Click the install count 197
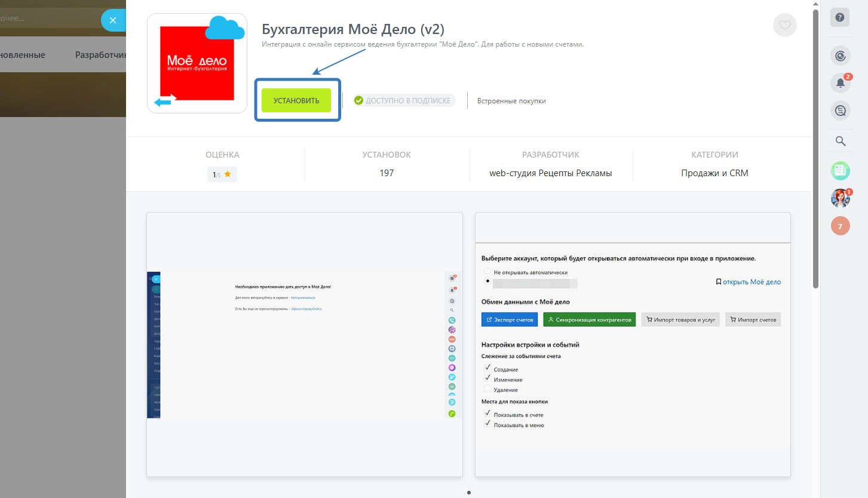Image resolution: width=868 pixels, height=498 pixels. click(x=387, y=173)
